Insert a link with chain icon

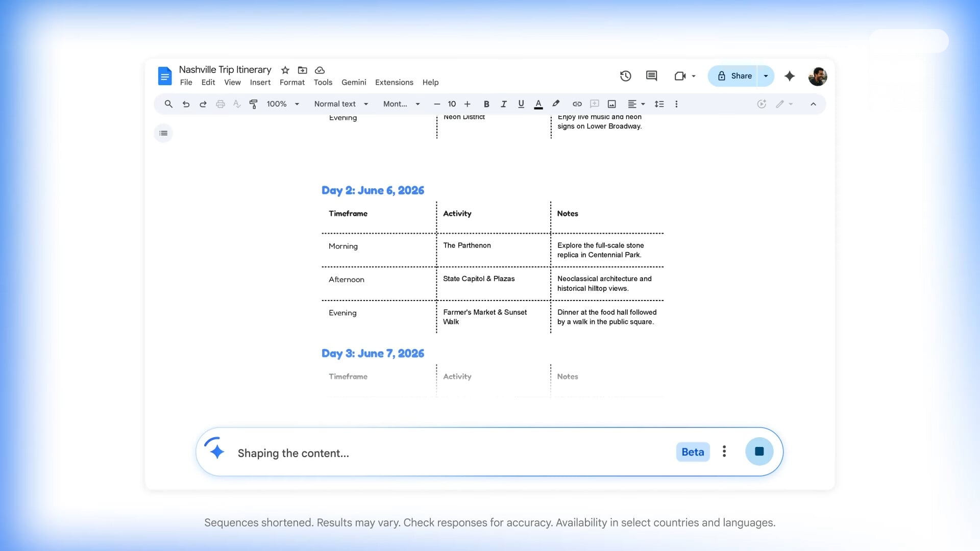(577, 104)
